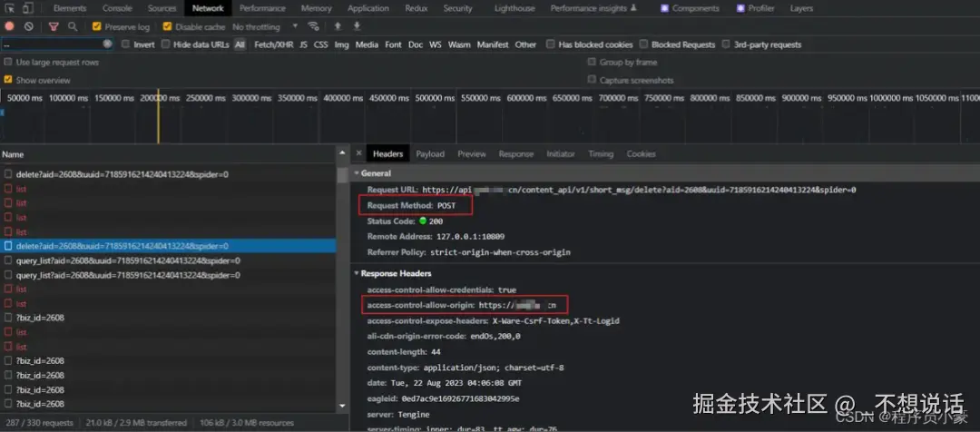Viewport: 980px width, 432px height.
Task: Open the No throttling dropdown
Action: tap(265, 27)
